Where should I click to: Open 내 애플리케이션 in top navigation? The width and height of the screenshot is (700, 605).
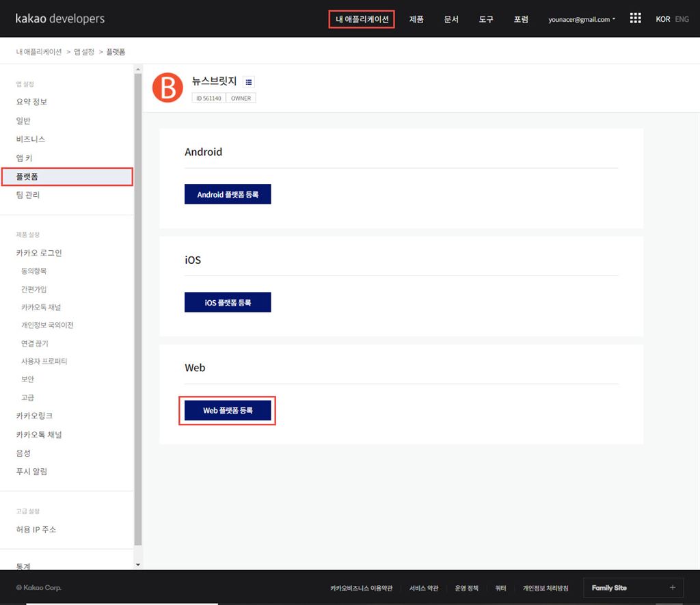[362, 19]
